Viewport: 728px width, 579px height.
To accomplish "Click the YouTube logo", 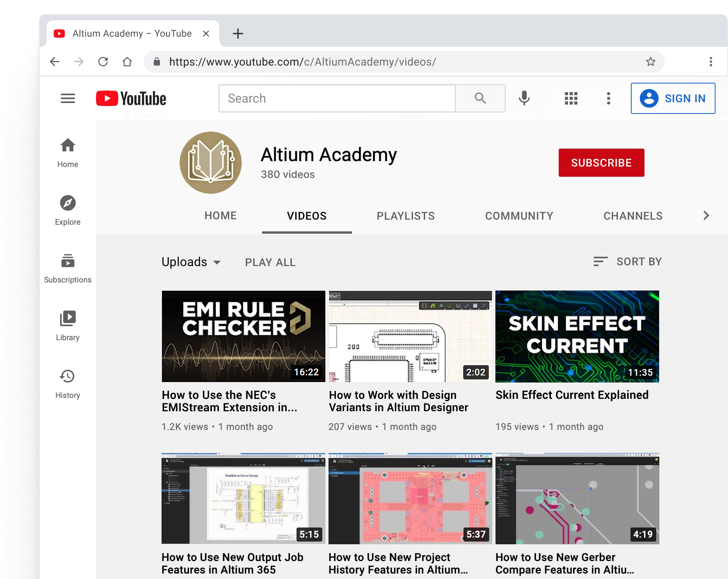I will coord(131,99).
